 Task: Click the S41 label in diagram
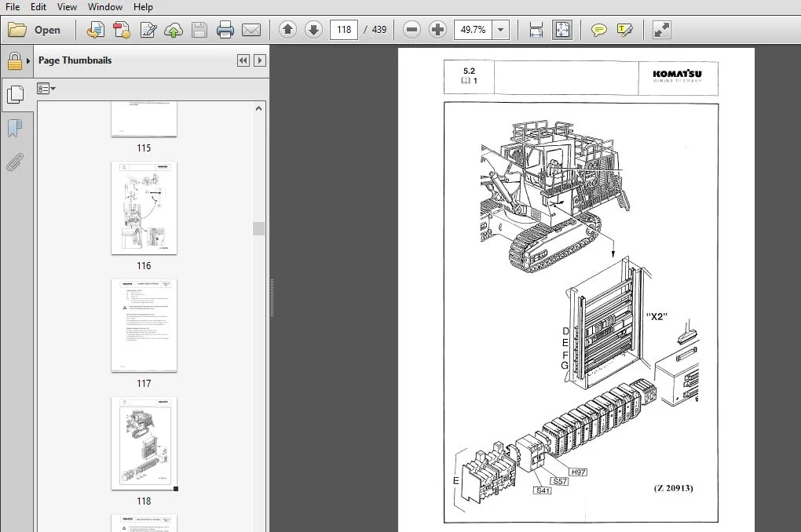pyautogui.click(x=542, y=490)
